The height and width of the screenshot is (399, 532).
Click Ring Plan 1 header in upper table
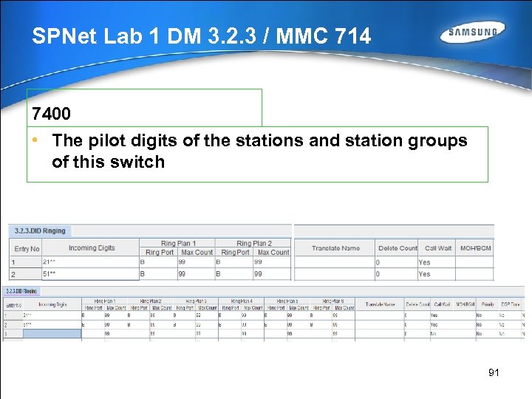point(178,243)
